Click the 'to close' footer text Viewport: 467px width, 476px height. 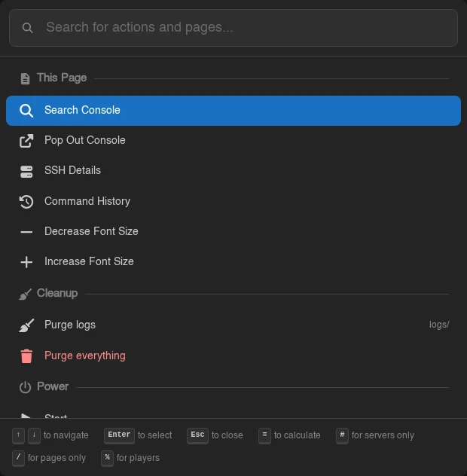227,435
